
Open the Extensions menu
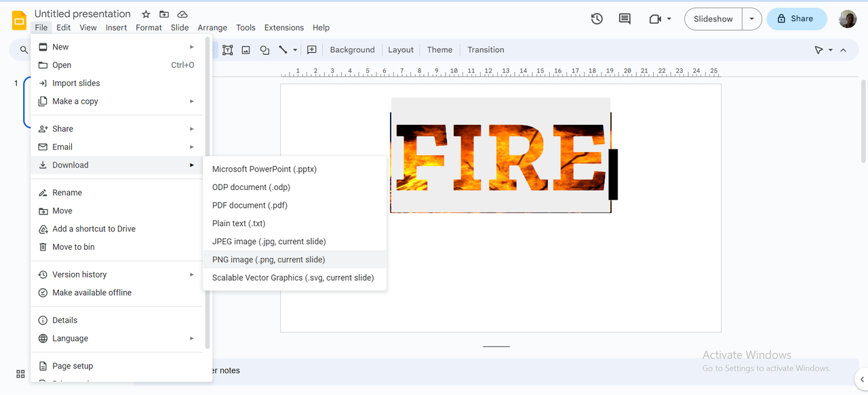(284, 28)
